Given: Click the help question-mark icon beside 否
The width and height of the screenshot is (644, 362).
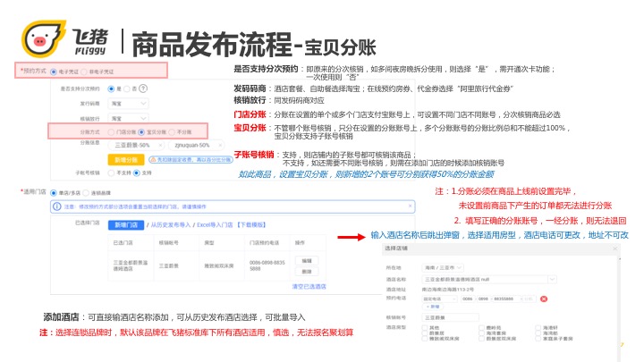Looking at the screenshot, I should [x=143, y=88].
